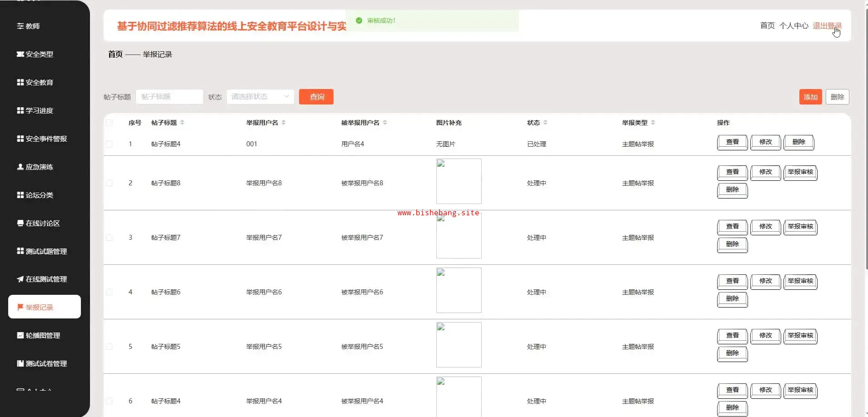The height and width of the screenshot is (417, 868).
Task: Click the orange 添加 button
Action: [811, 97]
